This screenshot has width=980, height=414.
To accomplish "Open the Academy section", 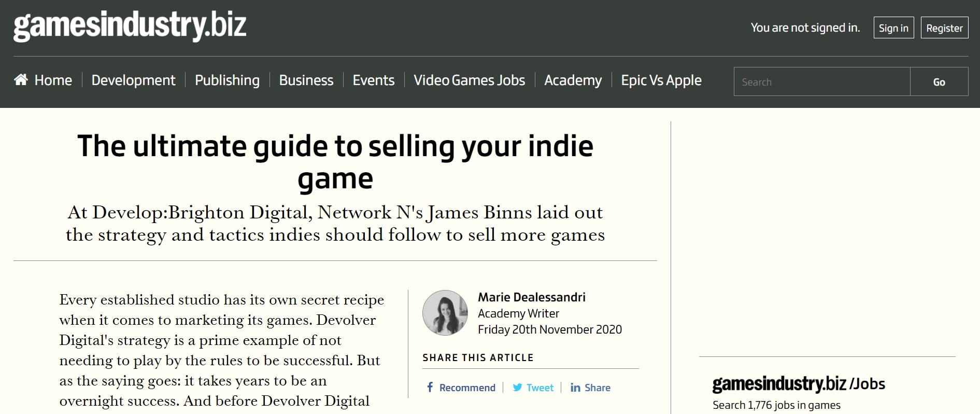I will tap(573, 80).
